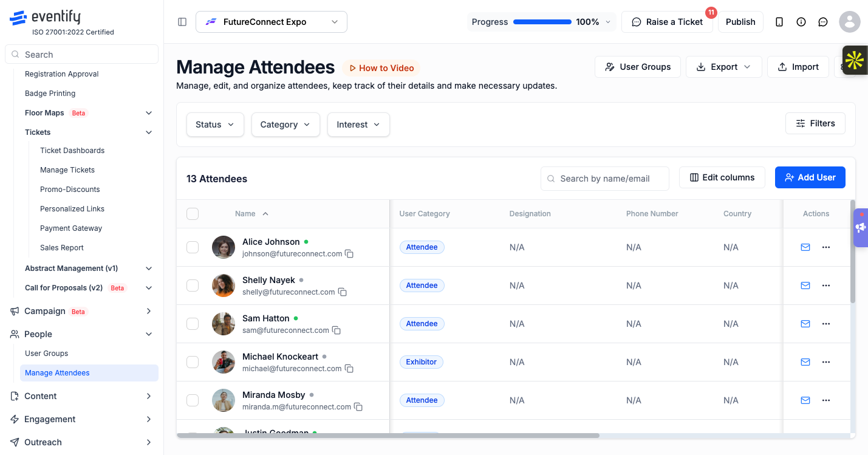The image size is (868, 455).
Task: Open the Status filter dropdown
Action: (215, 125)
